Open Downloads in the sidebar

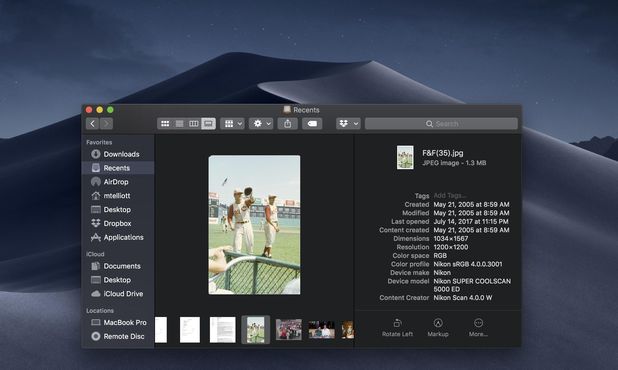click(118, 154)
